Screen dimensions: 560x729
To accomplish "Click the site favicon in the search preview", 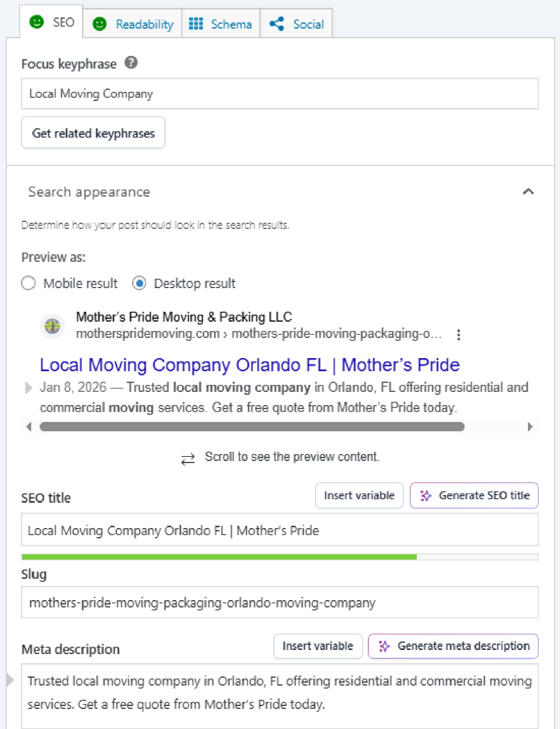I will (x=52, y=326).
